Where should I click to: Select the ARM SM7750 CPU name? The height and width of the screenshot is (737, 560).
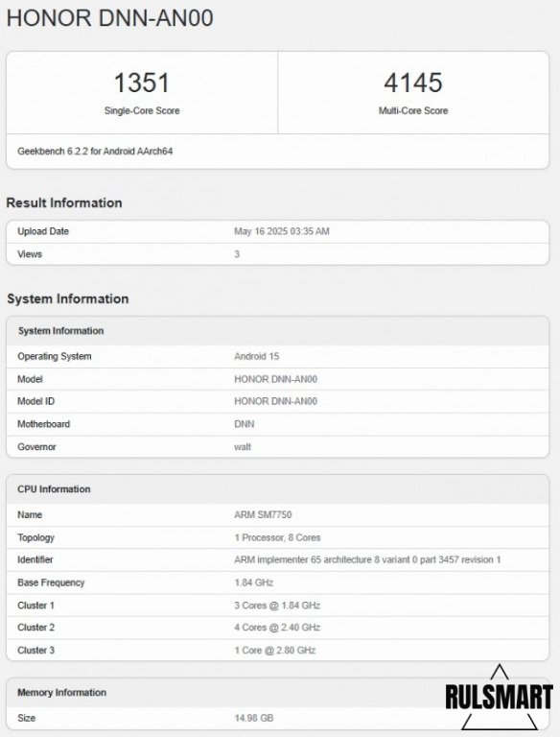(x=263, y=514)
